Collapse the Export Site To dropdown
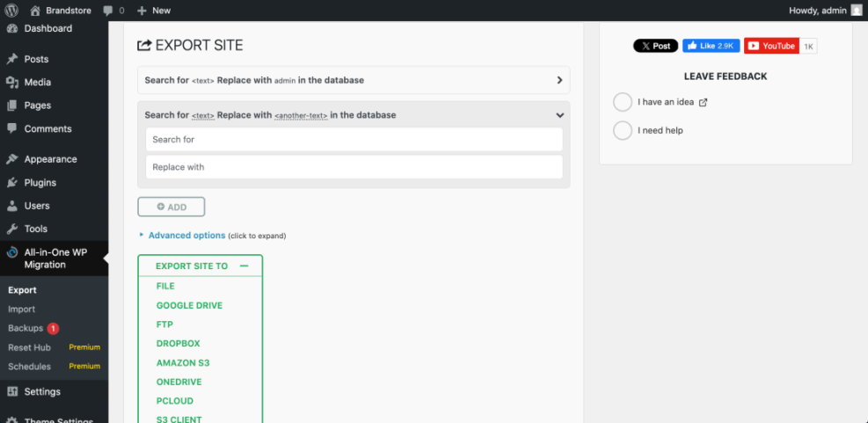This screenshot has width=868, height=423. click(200, 266)
